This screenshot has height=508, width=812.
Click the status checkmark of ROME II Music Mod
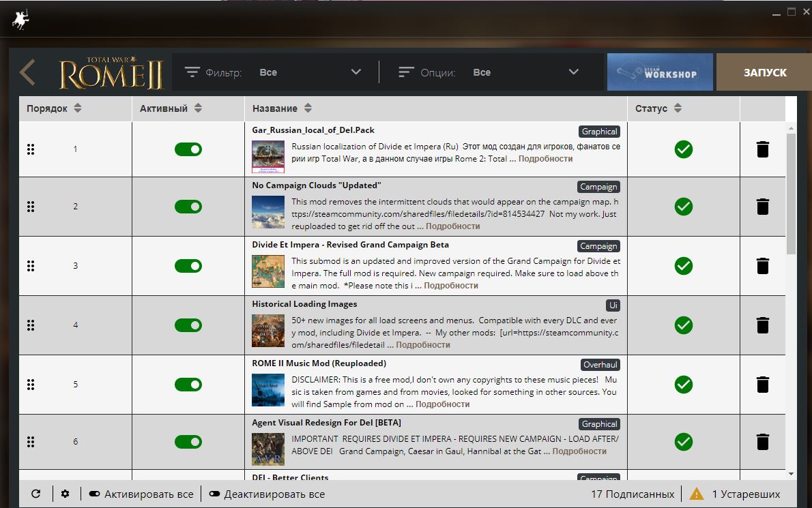tap(684, 385)
